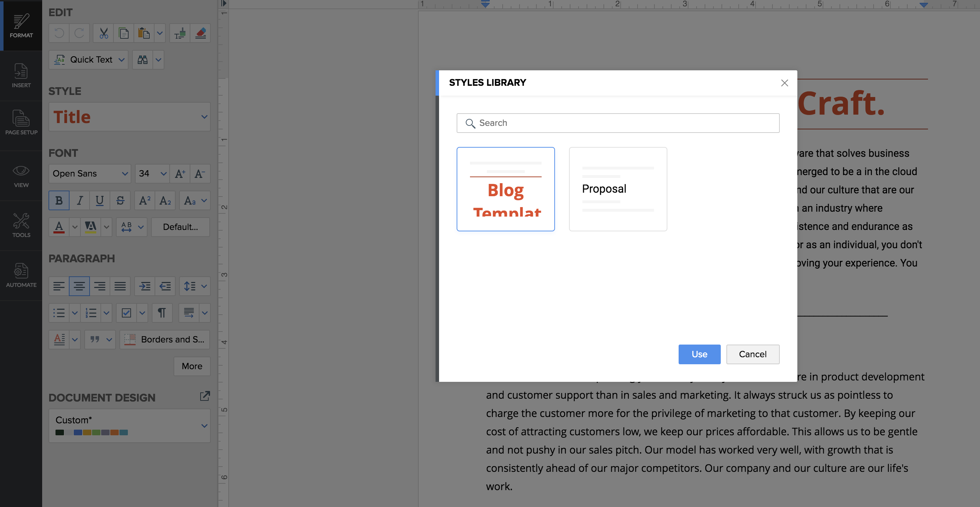Select the Blog Template style thumbnail
Image resolution: width=980 pixels, height=507 pixels.
click(x=505, y=189)
